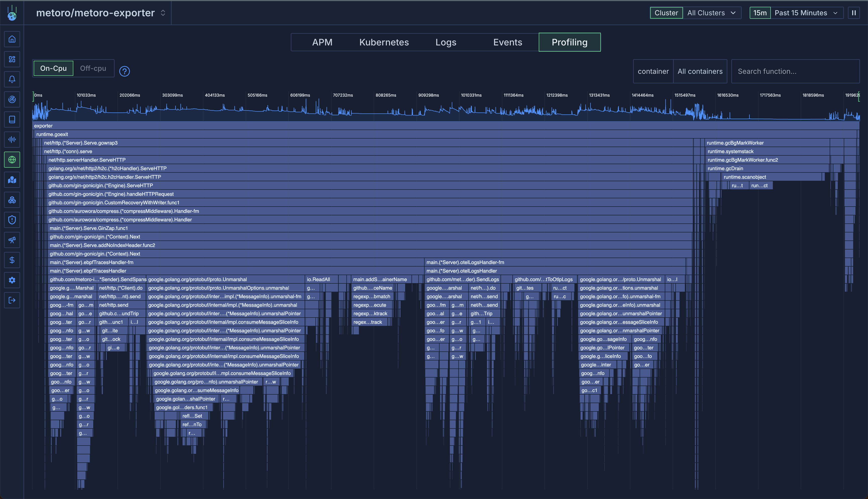Pause live updates with the pause button

tap(854, 13)
